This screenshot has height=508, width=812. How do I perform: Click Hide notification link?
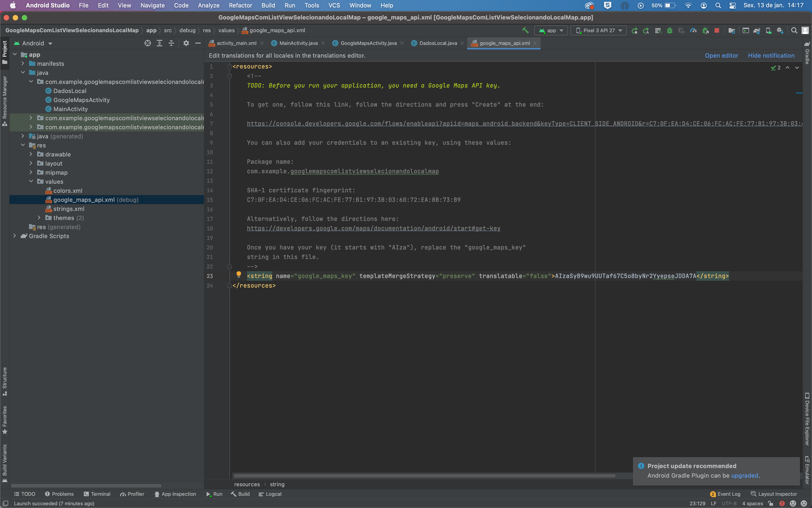coord(771,55)
